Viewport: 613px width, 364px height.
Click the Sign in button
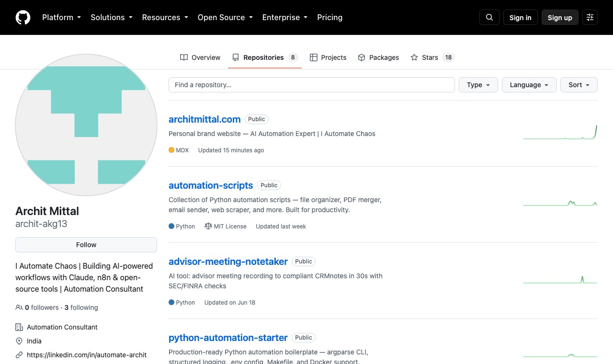click(521, 17)
